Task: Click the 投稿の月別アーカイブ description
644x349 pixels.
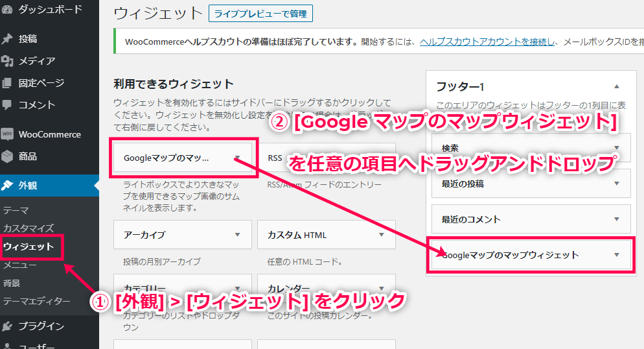Action: pyautogui.click(x=162, y=261)
